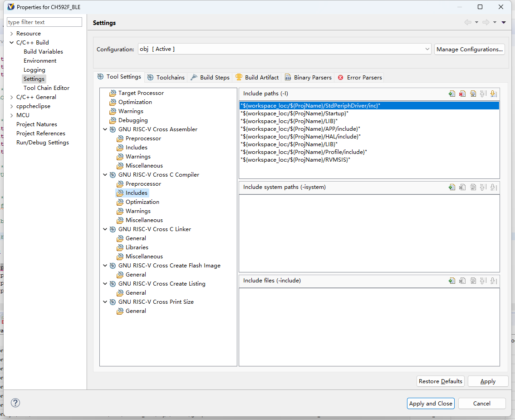Click the Manage Configurations button

469,49
